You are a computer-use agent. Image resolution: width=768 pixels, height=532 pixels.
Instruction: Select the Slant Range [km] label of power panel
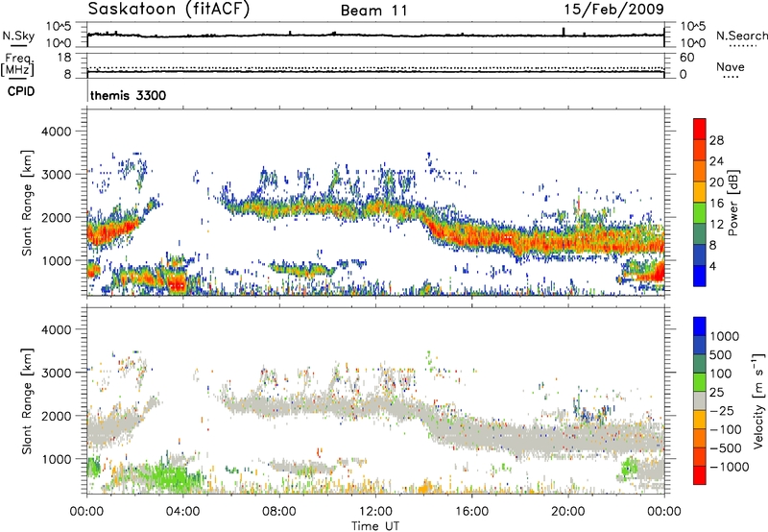(28, 203)
